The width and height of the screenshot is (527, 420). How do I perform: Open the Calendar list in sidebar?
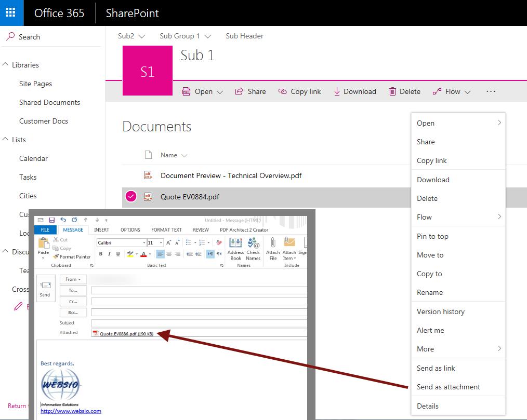(x=34, y=158)
